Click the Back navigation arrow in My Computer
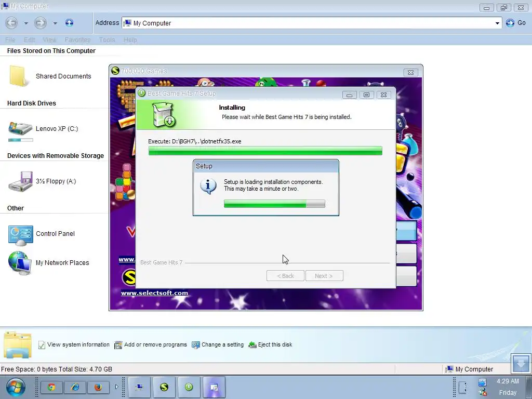This screenshot has height=399, width=532. pos(11,23)
